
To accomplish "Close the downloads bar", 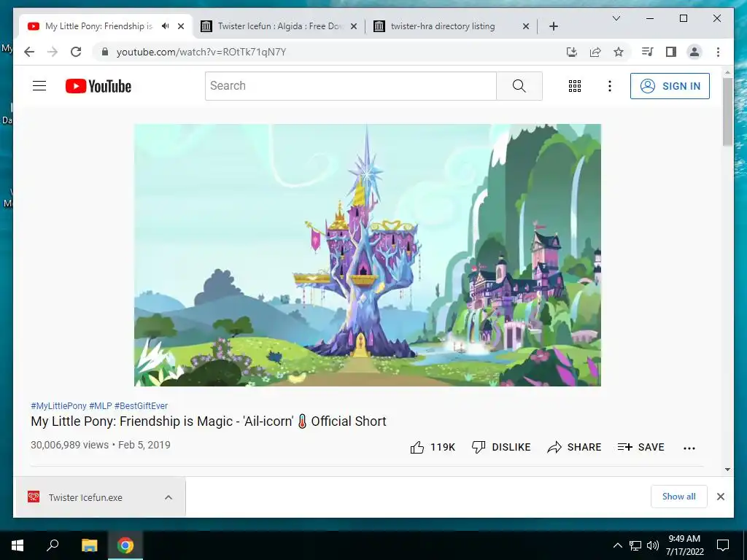I will tap(720, 497).
